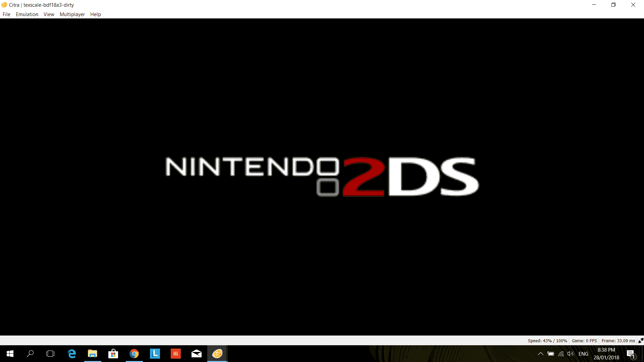
Task: Switch to Google Chrome on the taskbar
Action: click(x=134, y=354)
